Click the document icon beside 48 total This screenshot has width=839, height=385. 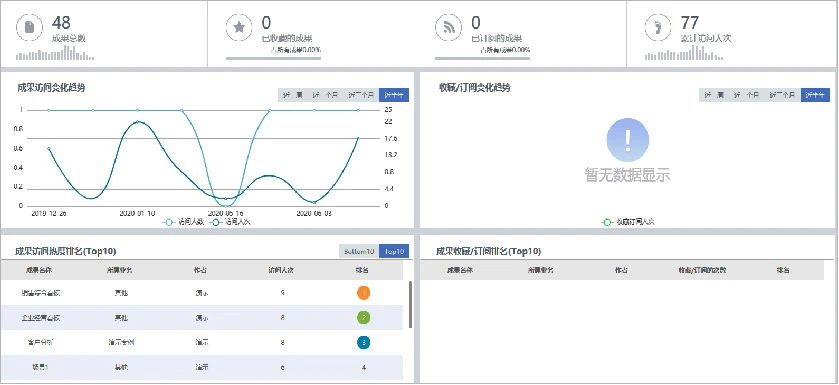point(30,28)
